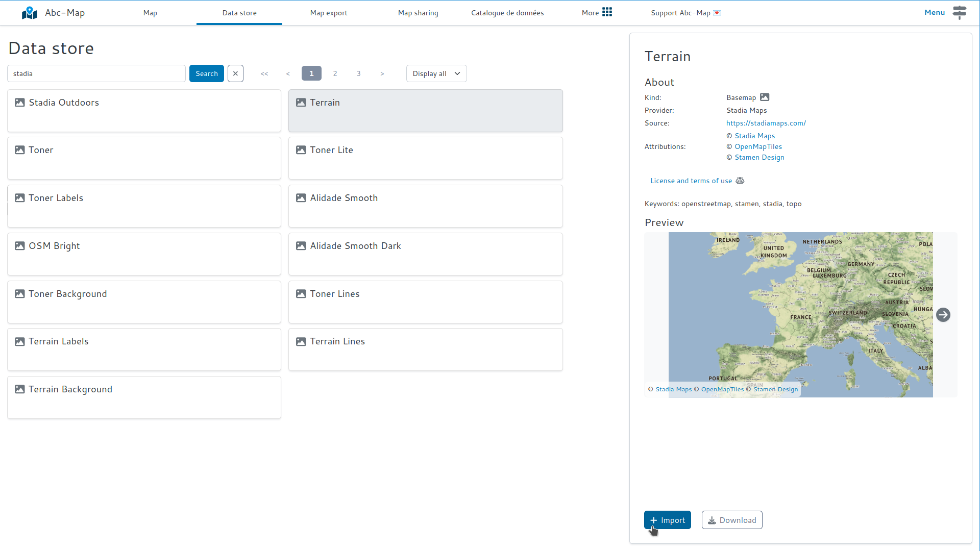980x551 pixels.
Task: Clear the search with the X button
Action: pyautogui.click(x=235, y=73)
